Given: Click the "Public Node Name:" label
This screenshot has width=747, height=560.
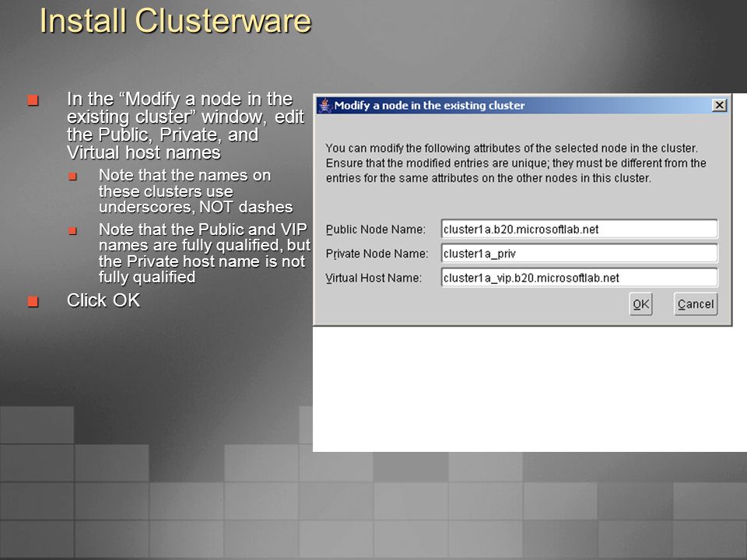Looking at the screenshot, I should [x=375, y=229].
